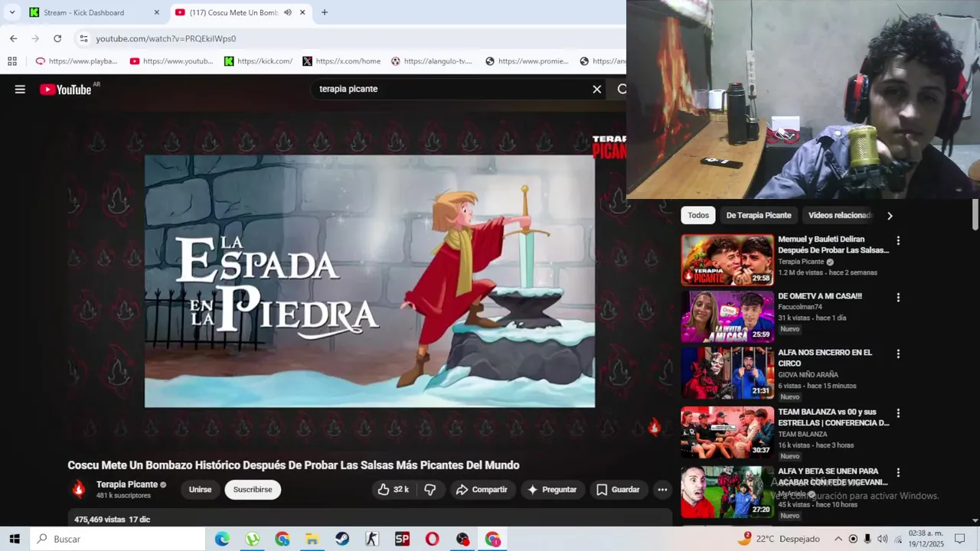Click the Unirse membership button

(200, 490)
